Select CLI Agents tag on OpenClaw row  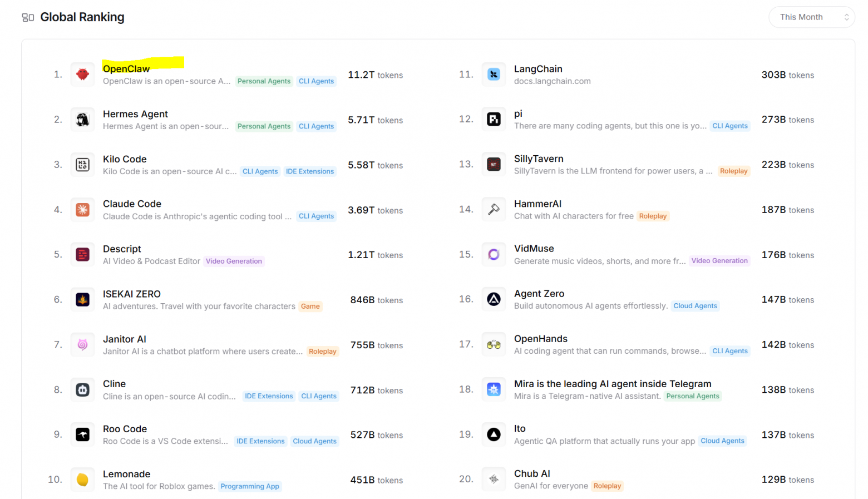[x=316, y=81]
